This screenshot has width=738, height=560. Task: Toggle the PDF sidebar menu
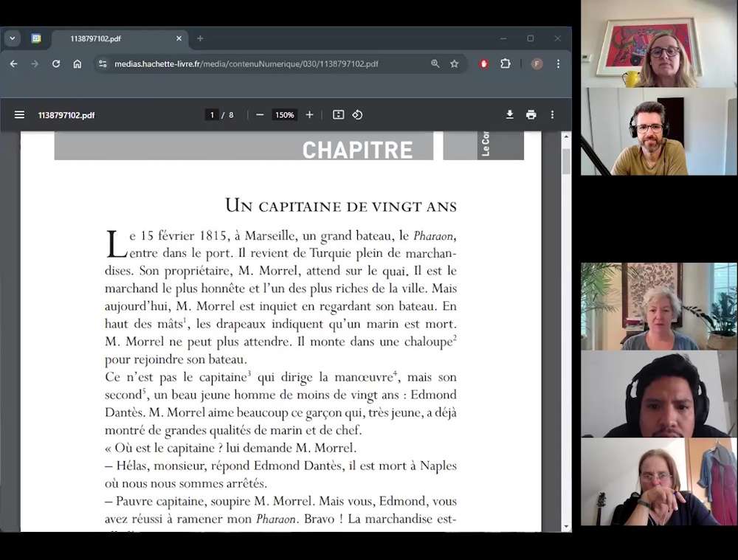[19, 115]
